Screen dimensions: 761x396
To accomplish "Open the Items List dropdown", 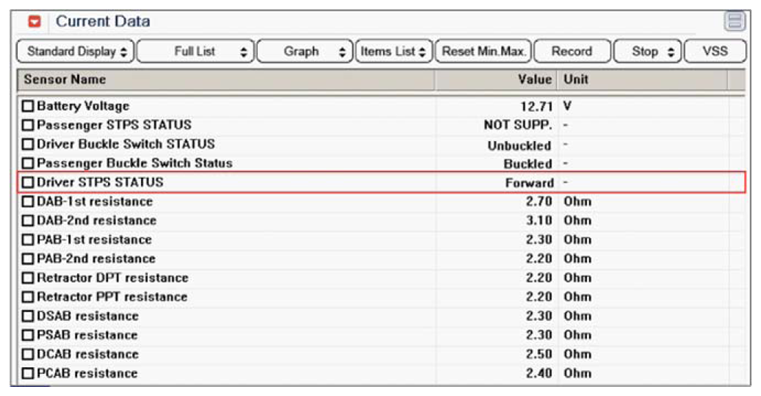I will coord(394,51).
